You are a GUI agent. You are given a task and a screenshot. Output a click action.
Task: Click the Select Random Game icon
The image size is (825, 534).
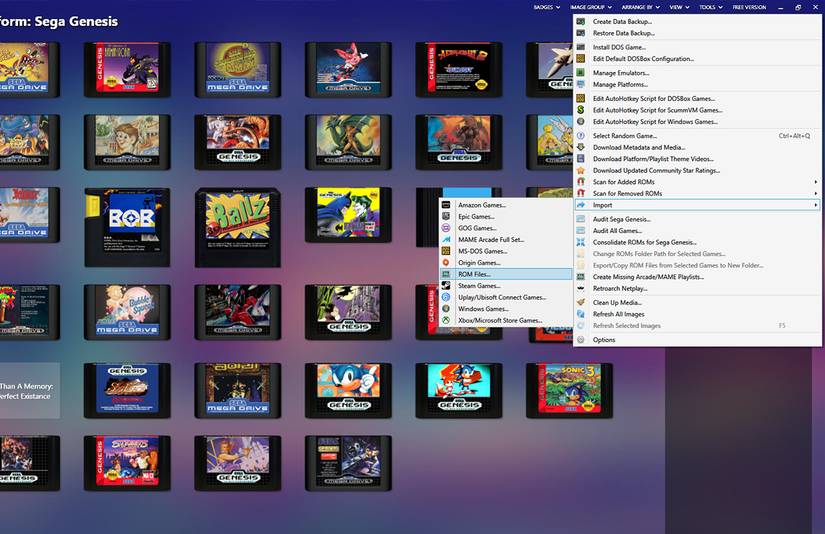(581, 136)
